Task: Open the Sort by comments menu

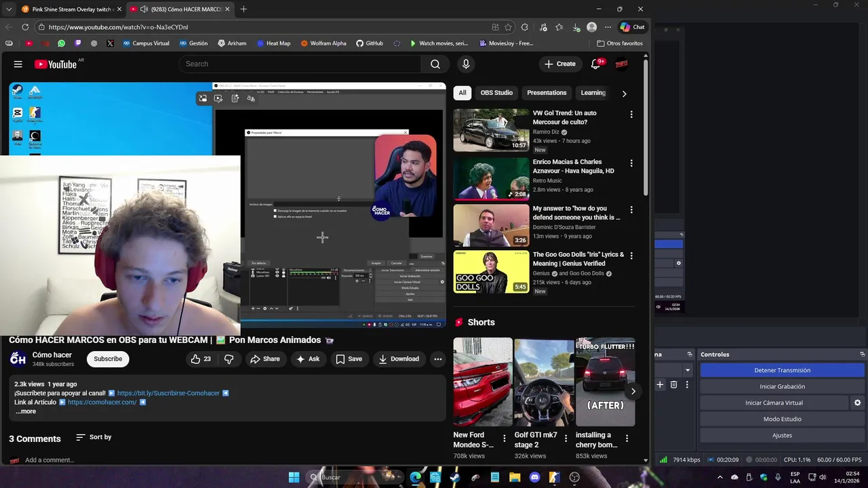Action: click(x=94, y=437)
